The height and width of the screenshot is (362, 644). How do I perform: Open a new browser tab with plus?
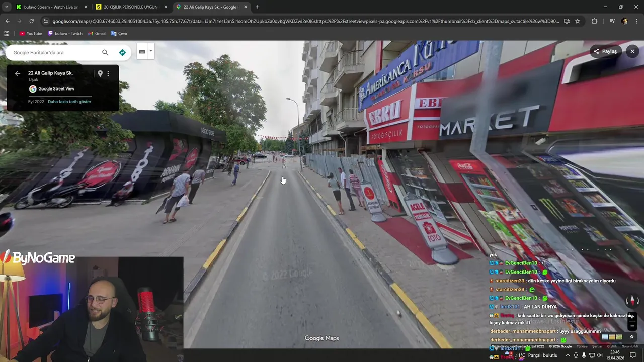258,7
